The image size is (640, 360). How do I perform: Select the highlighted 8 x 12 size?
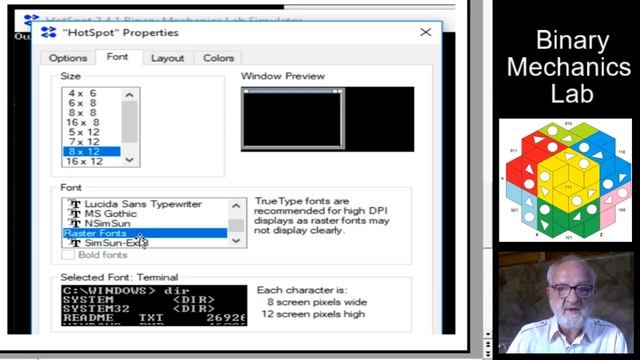click(x=91, y=151)
